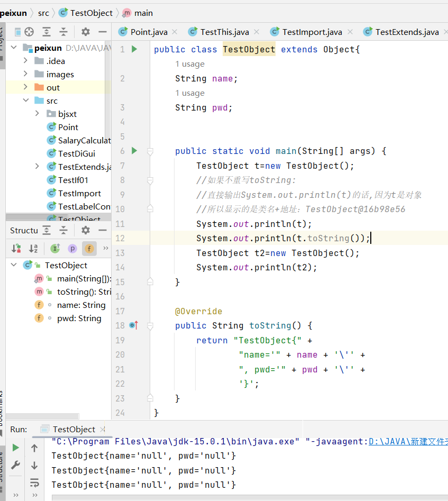This screenshot has height=501, width=448.
Task: Click peixun in the breadcrumb bar
Action: pos(13,13)
